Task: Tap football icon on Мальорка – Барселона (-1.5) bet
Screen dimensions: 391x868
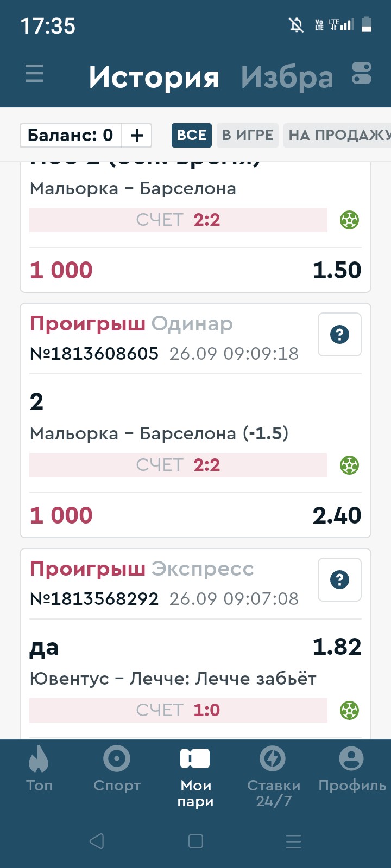Action: 349,465
